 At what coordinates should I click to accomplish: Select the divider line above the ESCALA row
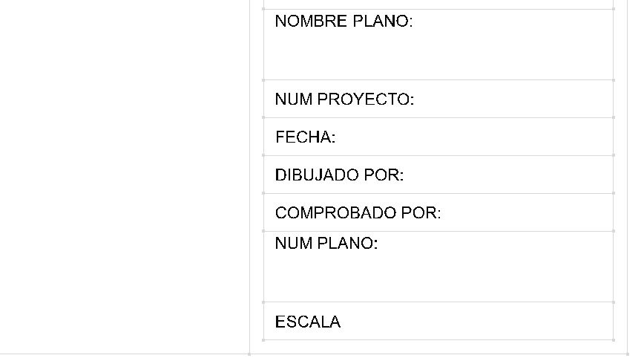438,302
